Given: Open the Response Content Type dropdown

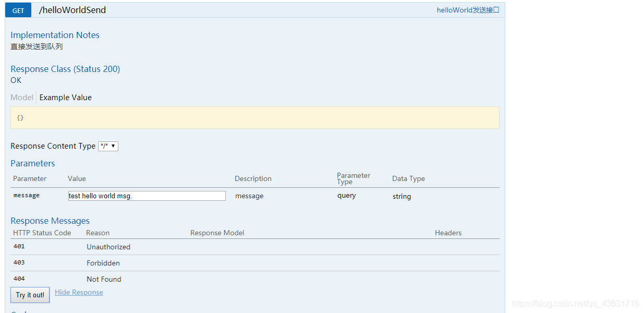Looking at the screenshot, I should click(x=108, y=146).
